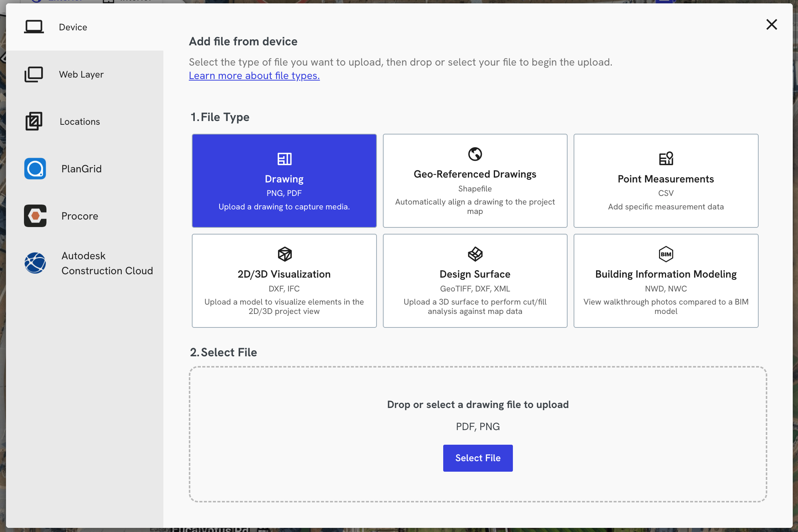798x532 pixels.
Task: Pick Point Measurements CSV file type
Action: coord(666,181)
